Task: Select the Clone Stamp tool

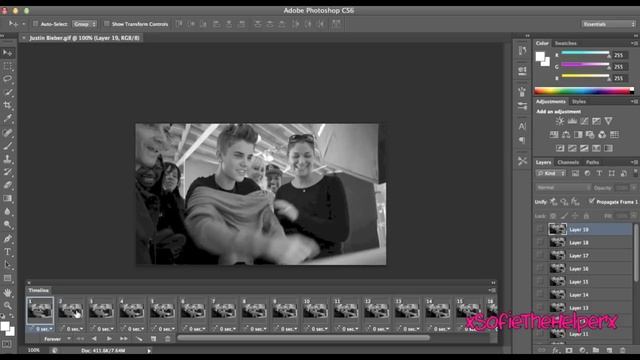Action: (7, 159)
